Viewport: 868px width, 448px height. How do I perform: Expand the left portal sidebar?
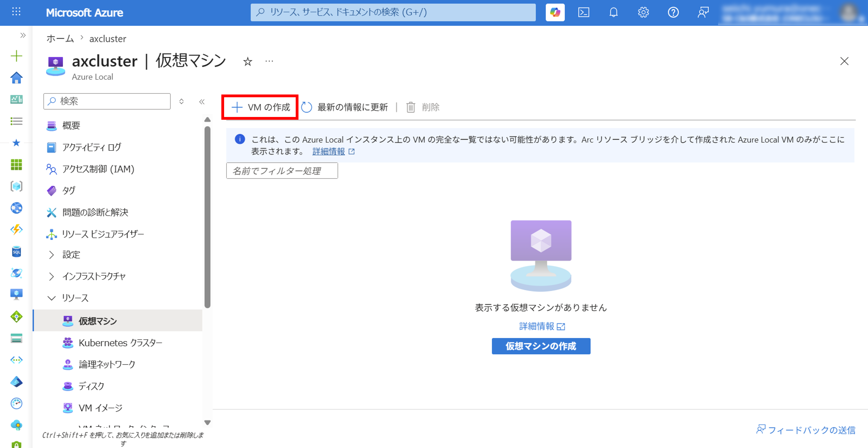[22, 35]
